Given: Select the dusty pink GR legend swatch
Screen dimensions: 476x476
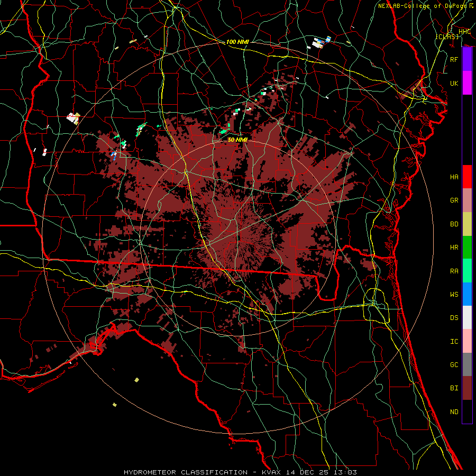Looking at the screenshot, I should [467, 200].
